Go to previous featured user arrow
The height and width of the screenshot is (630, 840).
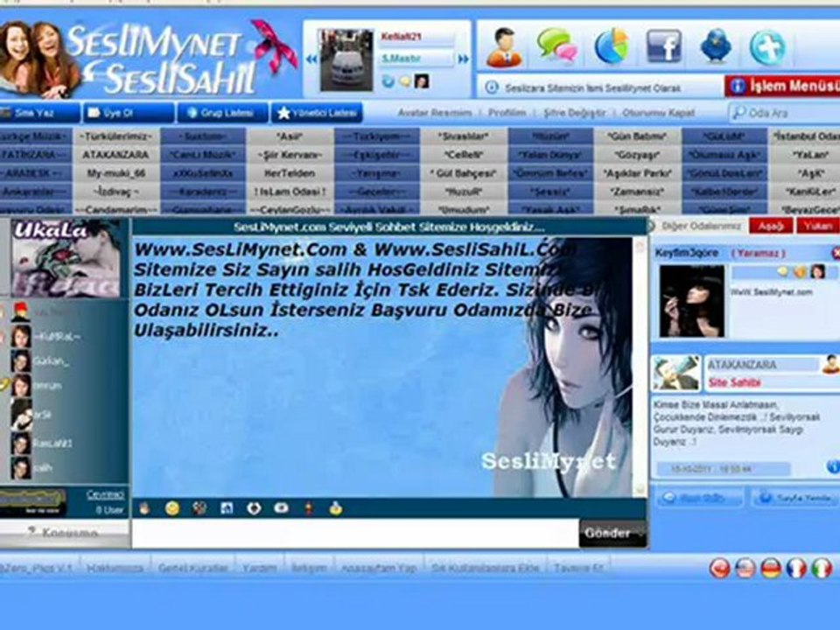point(311,59)
